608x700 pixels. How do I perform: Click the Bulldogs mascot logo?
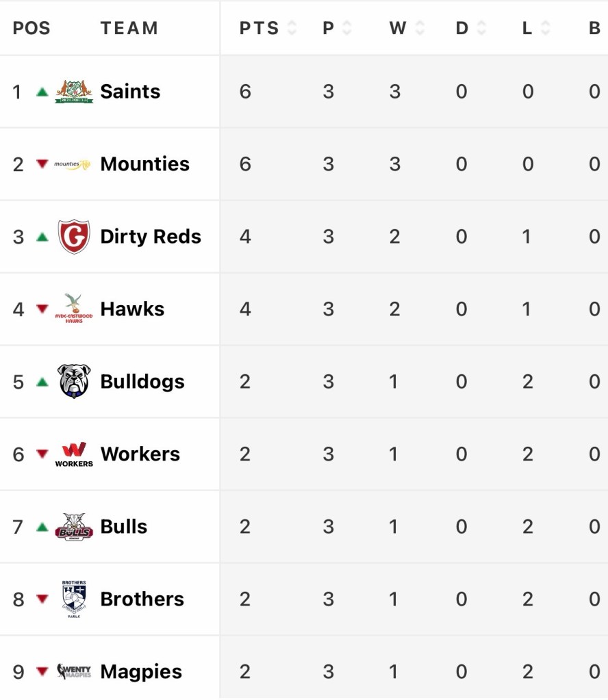point(74,381)
